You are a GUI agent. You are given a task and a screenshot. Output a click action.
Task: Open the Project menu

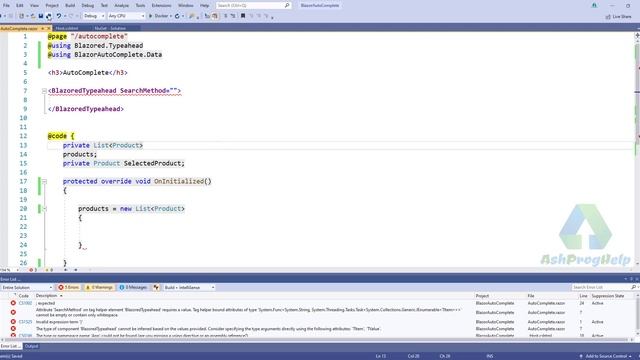tap(52, 6)
